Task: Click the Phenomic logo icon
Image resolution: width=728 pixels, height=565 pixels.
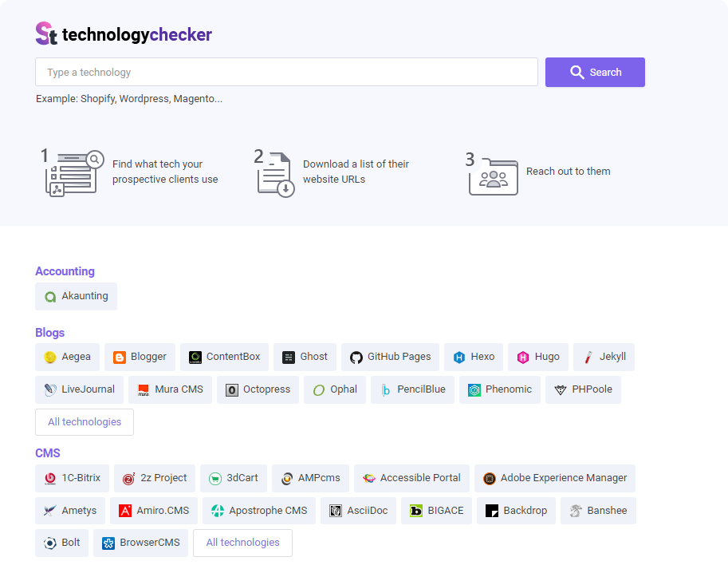Action: tap(474, 389)
